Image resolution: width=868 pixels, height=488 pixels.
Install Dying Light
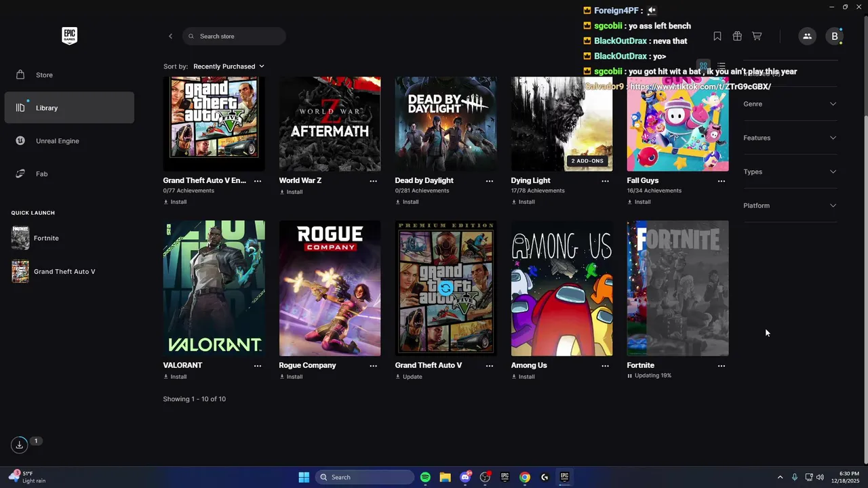(523, 202)
